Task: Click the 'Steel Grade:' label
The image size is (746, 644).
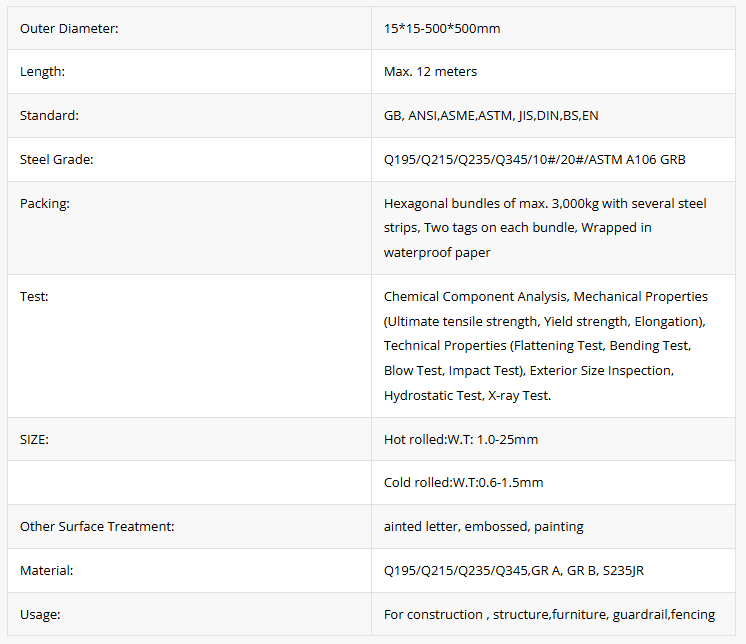Action: (57, 159)
